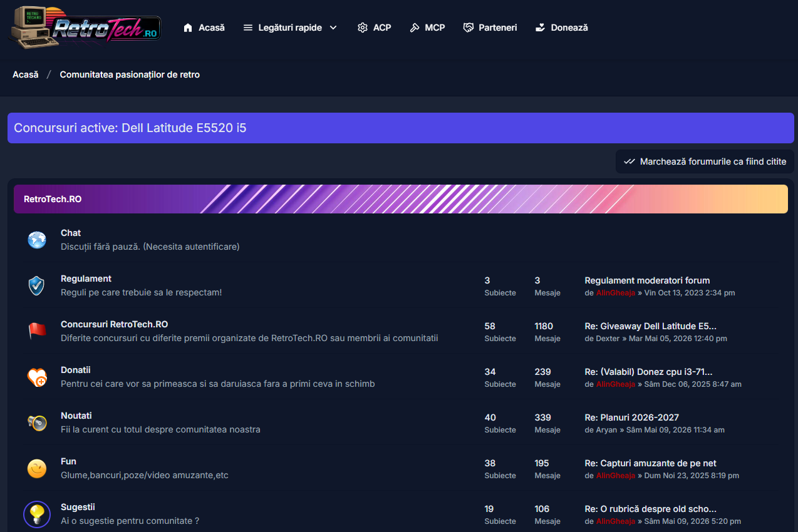Click the globe icon of Chat forum

37,240
